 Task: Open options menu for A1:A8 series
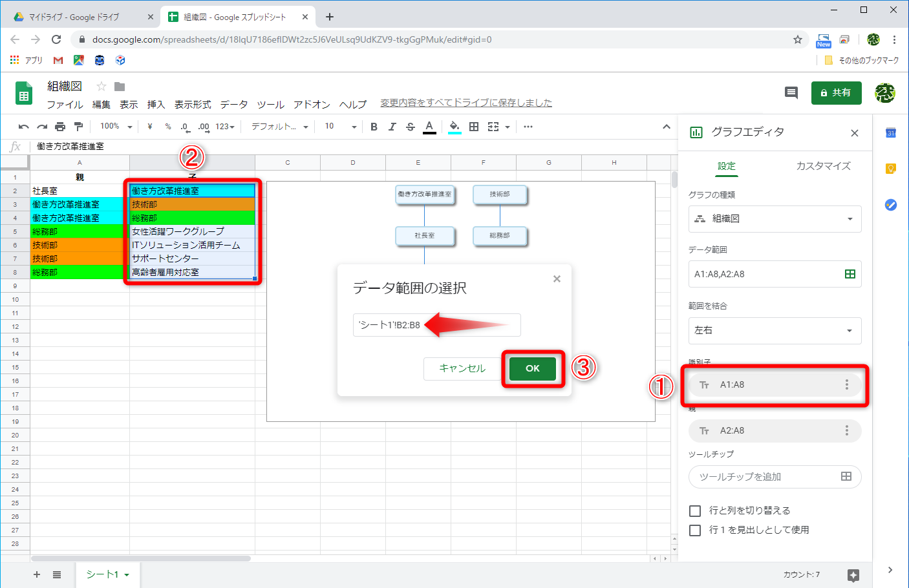point(847,385)
